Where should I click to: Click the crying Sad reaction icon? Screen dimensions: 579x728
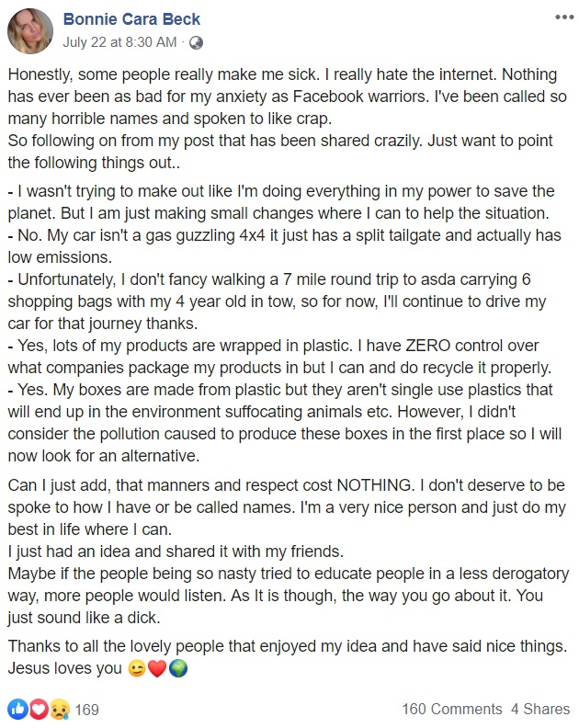tap(60, 709)
